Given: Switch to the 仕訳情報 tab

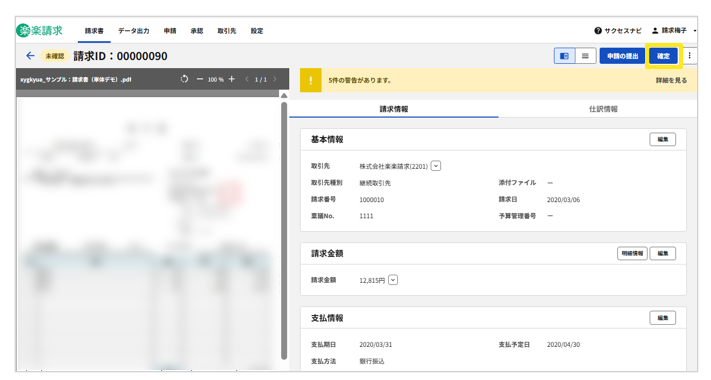Looking at the screenshot, I should click(603, 109).
